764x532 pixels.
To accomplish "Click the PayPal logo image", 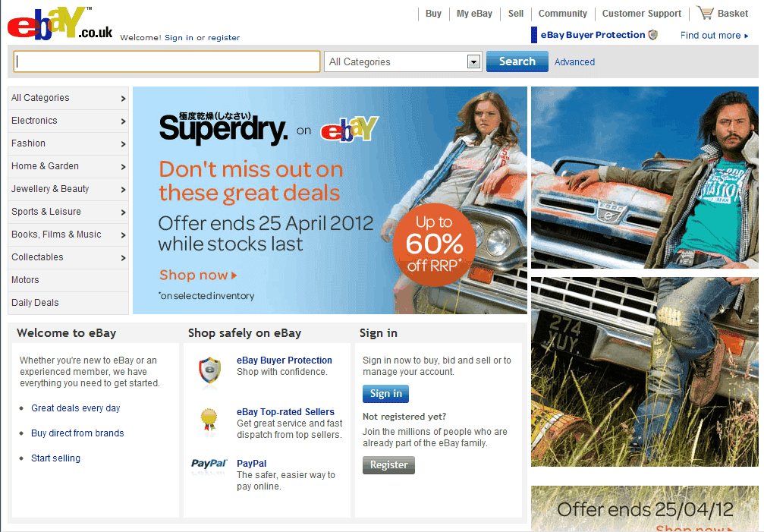I will [x=209, y=464].
